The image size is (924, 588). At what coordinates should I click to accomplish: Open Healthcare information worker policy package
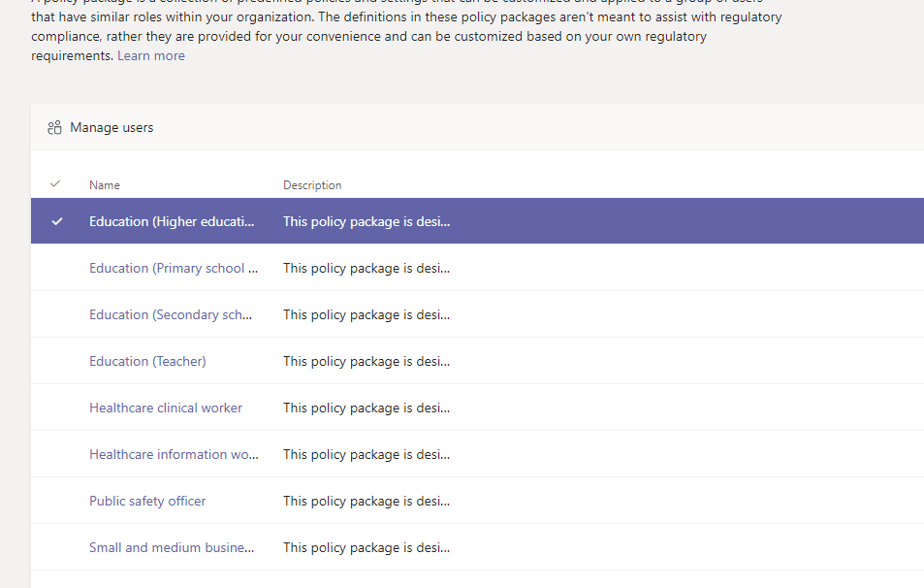(x=174, y=454)
